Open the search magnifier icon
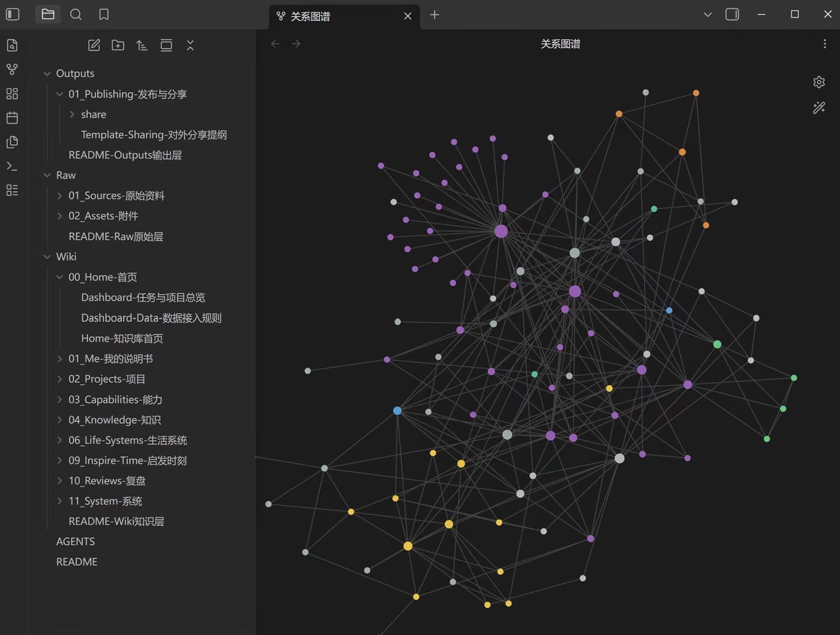 point(76,15)
